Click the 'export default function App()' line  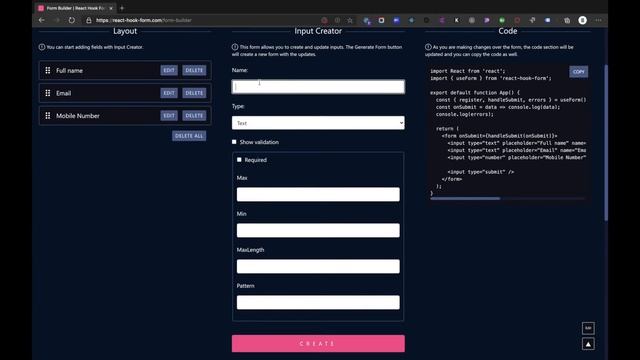click(475, 93)
